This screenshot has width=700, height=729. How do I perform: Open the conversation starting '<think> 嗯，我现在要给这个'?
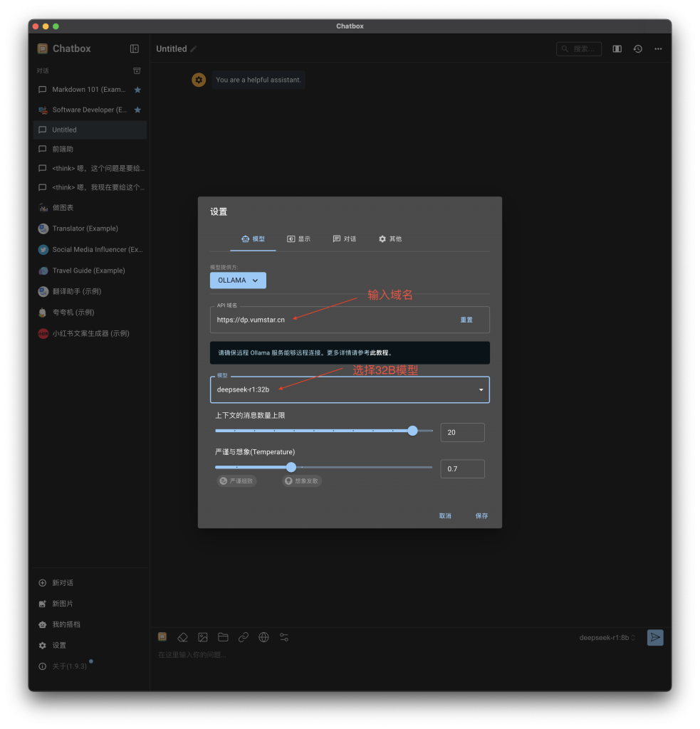coord(90,187)
